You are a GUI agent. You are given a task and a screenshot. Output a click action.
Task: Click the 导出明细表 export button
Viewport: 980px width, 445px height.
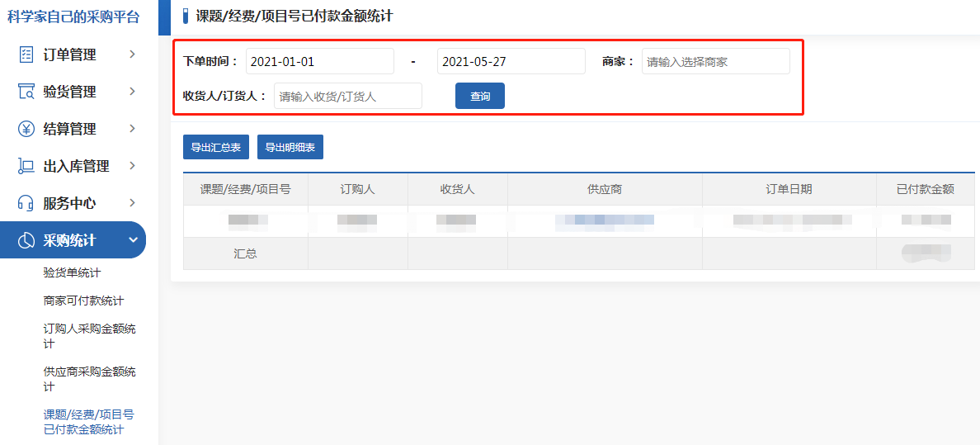point(290,147)
